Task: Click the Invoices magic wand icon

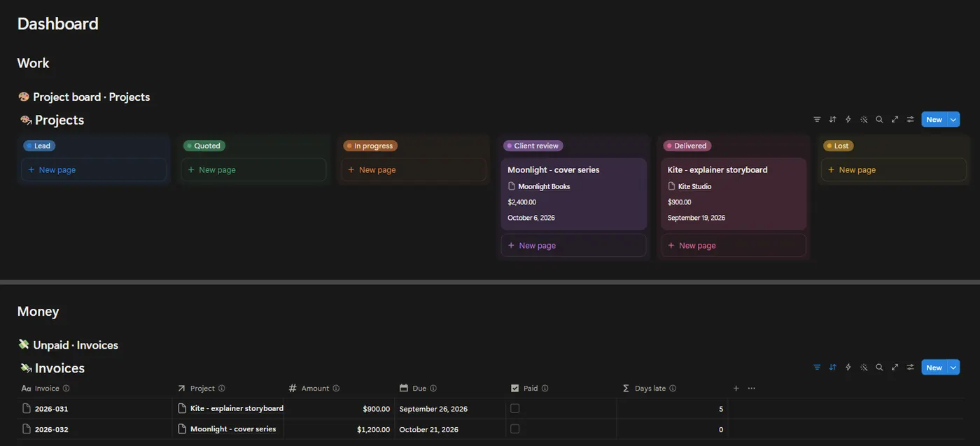Action: click(864, 368)
